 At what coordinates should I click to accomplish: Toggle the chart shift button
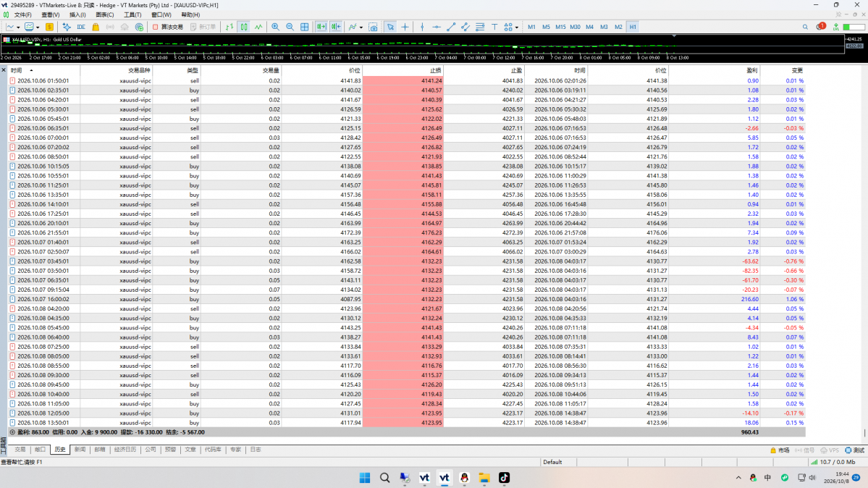(336, 27)
